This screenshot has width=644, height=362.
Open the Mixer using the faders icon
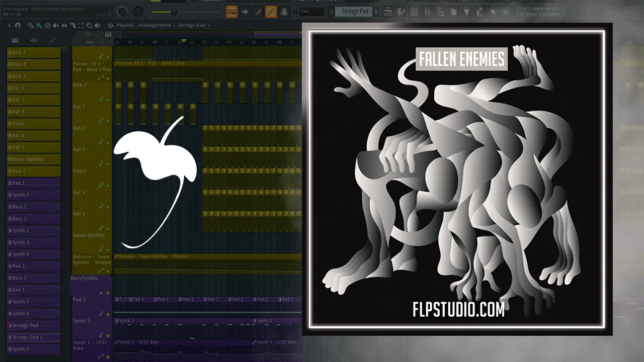tap(428, 12)
